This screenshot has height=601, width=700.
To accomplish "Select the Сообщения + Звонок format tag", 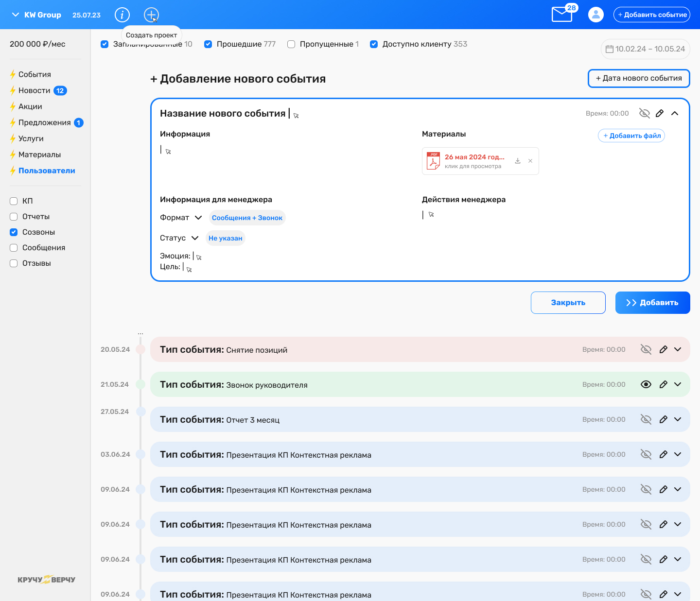I will point(247,218).
